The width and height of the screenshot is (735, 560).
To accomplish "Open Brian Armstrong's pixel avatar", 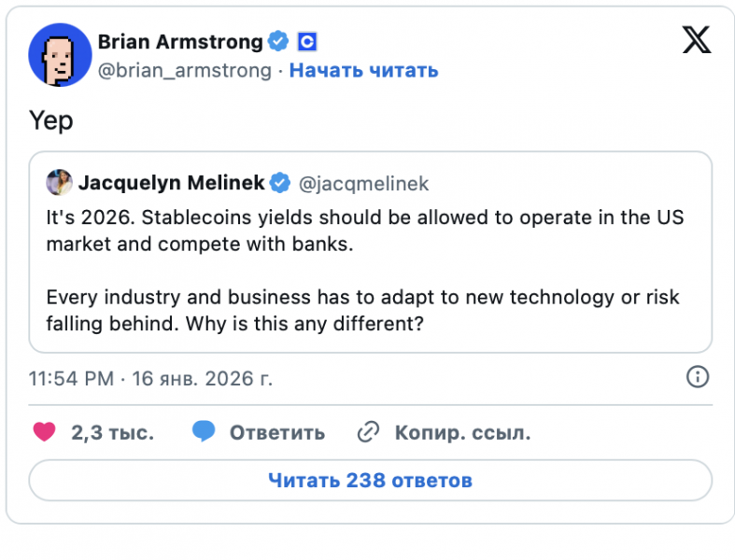I will 60,55.
